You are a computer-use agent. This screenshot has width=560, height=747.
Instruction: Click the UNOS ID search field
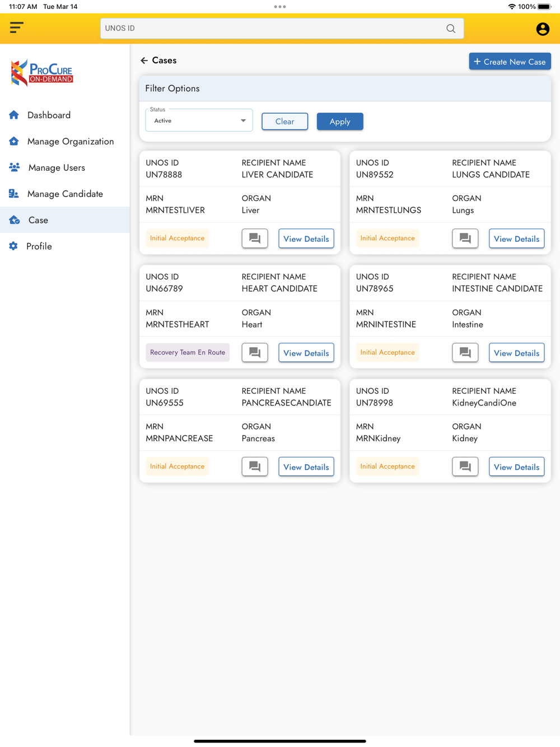coord(282,29)
